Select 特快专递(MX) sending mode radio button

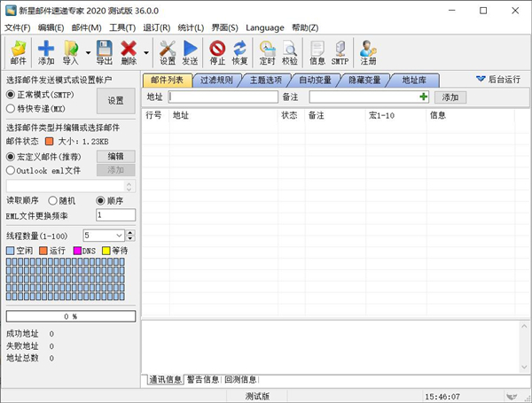tap(12, 107)
